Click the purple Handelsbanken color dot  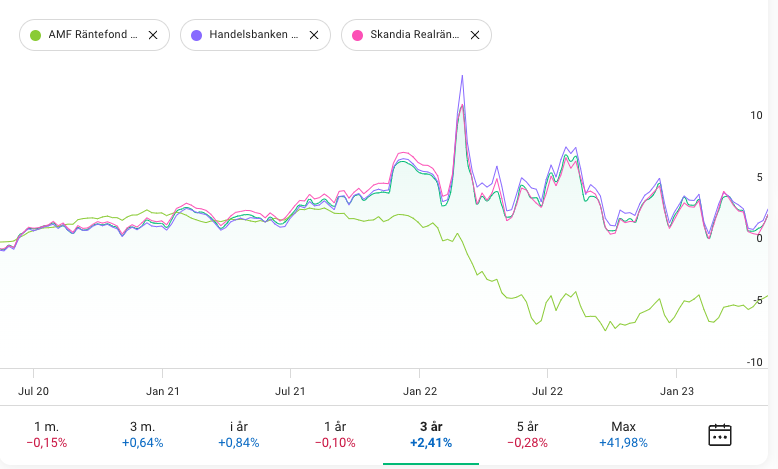(197, 35)
